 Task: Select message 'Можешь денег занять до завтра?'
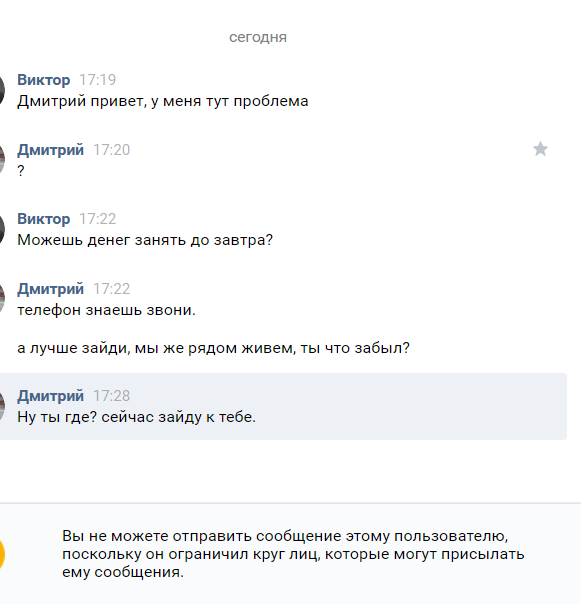[x=145, y=240]
